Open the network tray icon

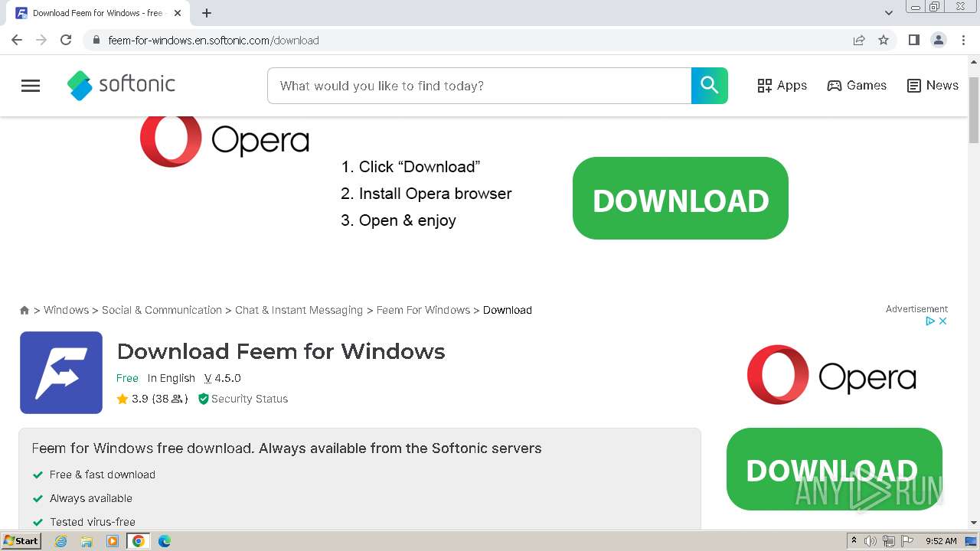click(x=889, y=541)
